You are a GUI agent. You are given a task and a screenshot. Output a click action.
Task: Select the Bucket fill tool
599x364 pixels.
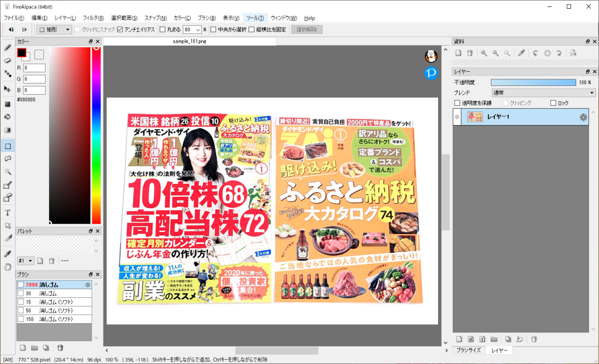point(8,117)
